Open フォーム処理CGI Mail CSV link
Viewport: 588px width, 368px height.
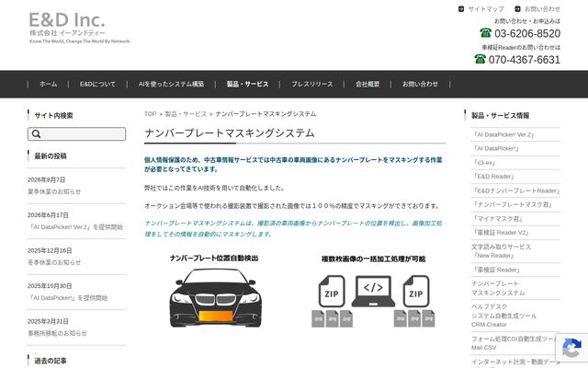(515, 343)
